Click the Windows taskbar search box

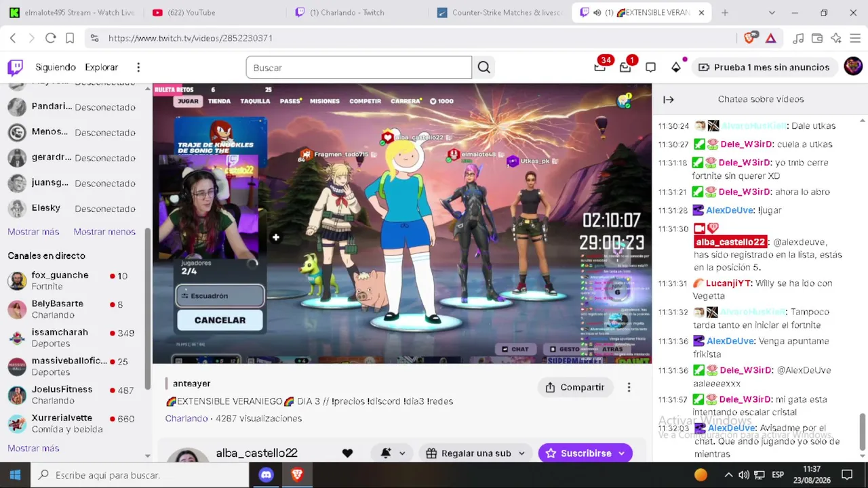coord(140,475)
